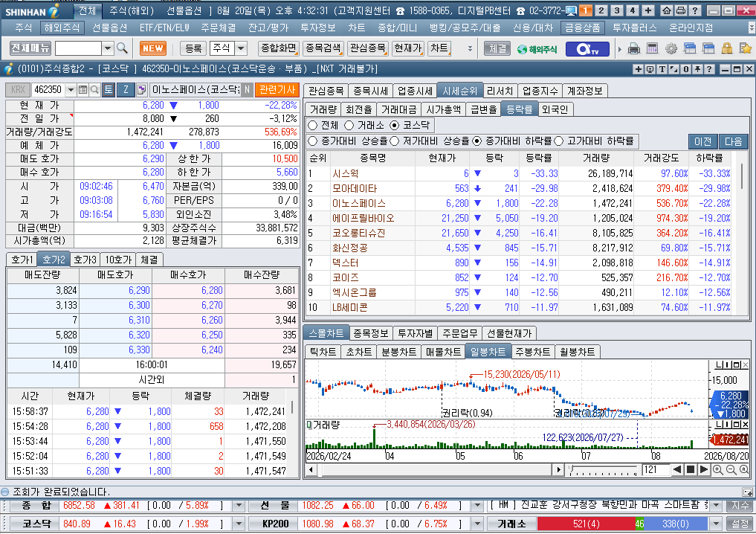Click the monitor icon beside the phone number
Viewport: 756px width, 534px height.
pyautogui.click(x=571, y=10)
